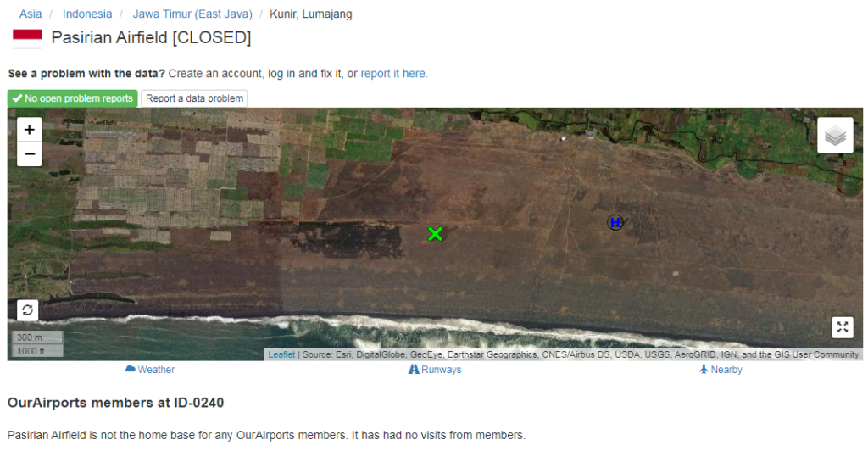Open the Leaflet attribution link
Viewport: 868px width, 457px height.
point(281,354)
